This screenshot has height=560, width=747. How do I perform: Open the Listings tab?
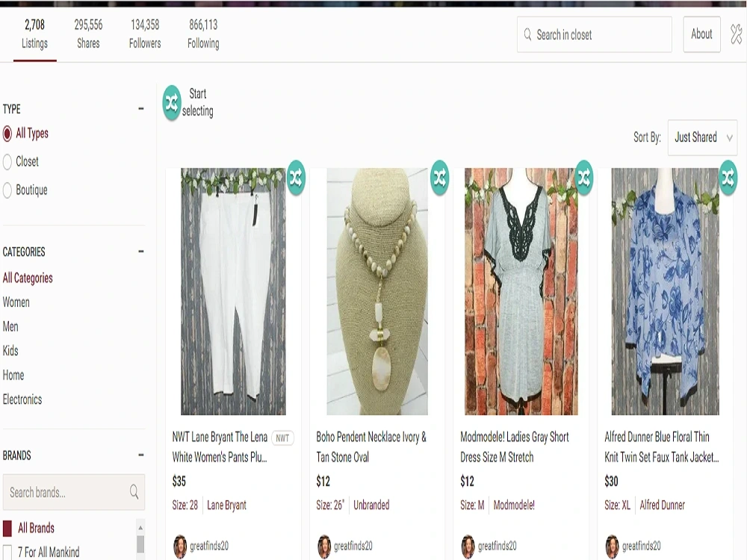click(34, 35)
